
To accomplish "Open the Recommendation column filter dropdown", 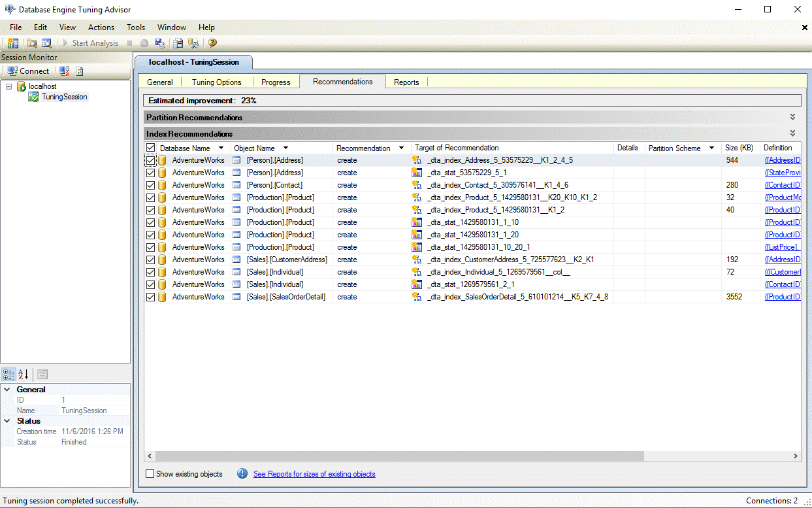I will point(402,148).
